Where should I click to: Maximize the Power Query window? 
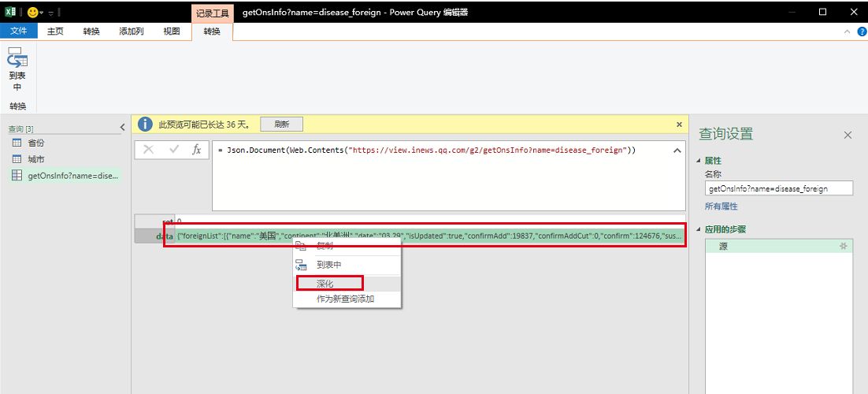(x=822, y=12)
